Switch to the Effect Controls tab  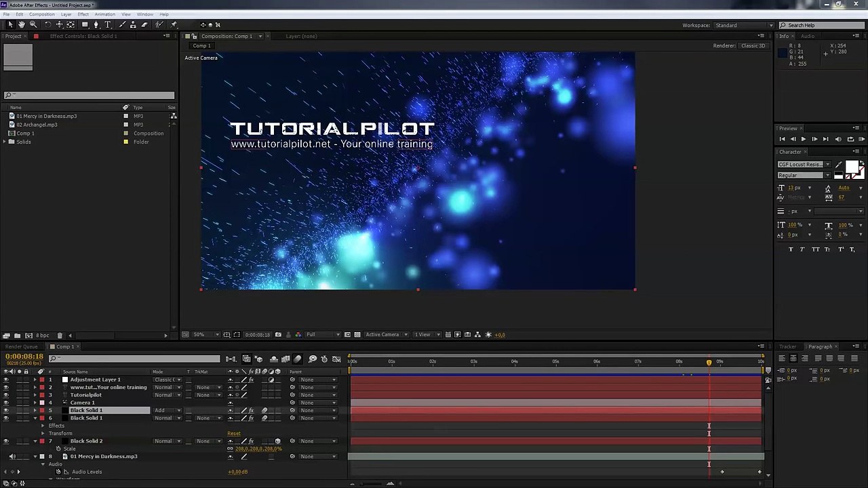click(83, 36)
